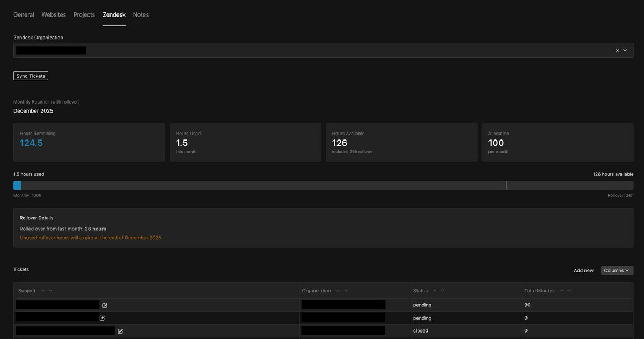The height and width of the screenshot is (339, 644).
Task: Click inside the Zendesk Organization field
Action: click(x=323, y=50)
